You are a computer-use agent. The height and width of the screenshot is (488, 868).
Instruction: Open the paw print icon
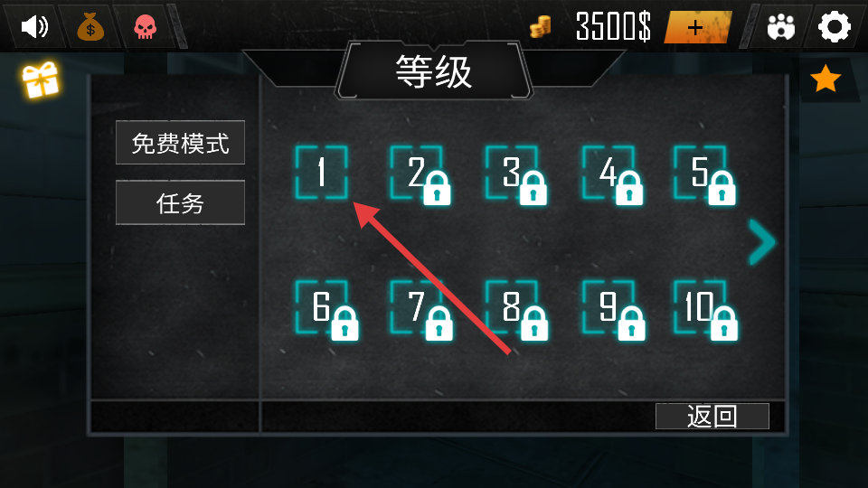pos(781,26)
